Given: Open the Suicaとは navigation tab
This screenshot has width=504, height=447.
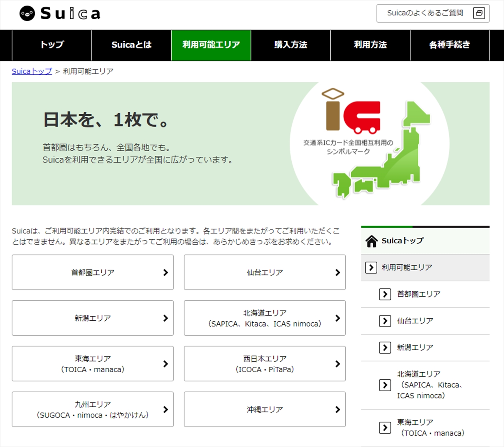Looking at the screenshot, I should (132, 45).
